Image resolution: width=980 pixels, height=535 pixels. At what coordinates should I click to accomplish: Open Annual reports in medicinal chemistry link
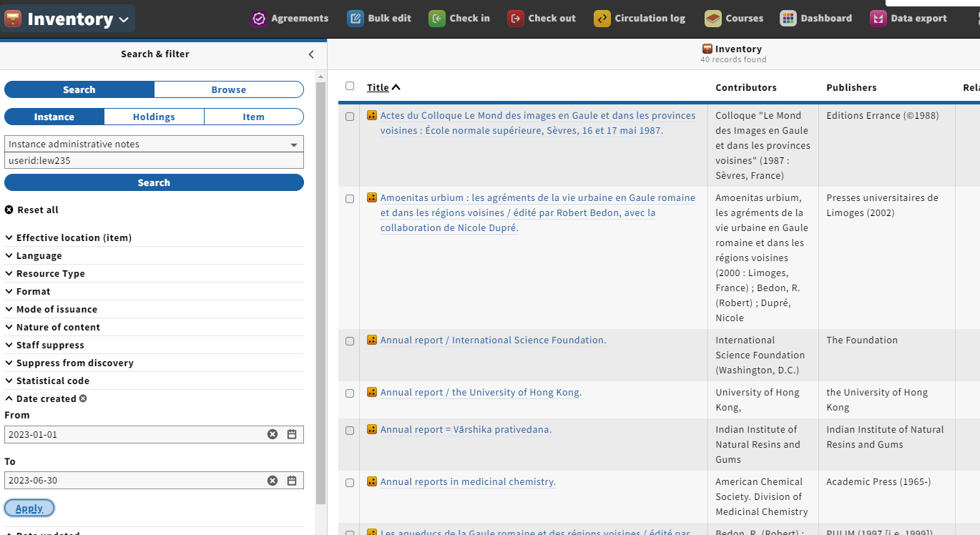tap(468, 481)
